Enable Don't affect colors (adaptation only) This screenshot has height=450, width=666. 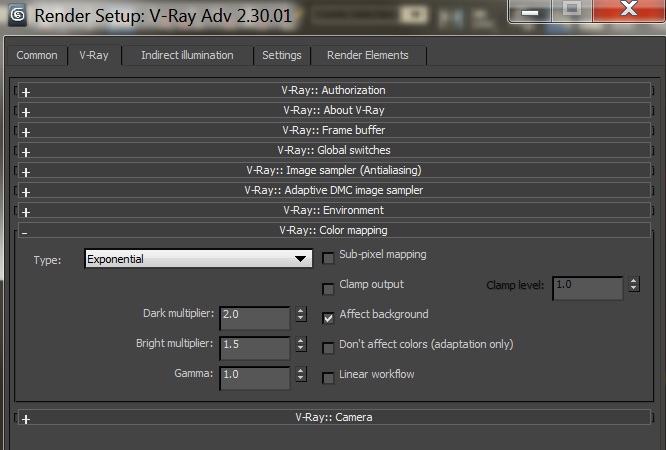(x=328, y=348)
